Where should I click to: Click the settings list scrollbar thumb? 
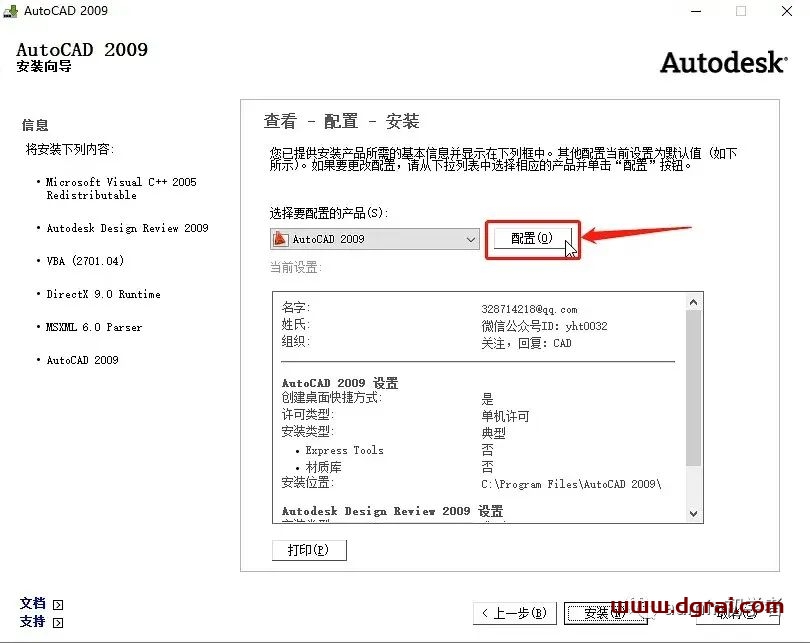[694, 387]
